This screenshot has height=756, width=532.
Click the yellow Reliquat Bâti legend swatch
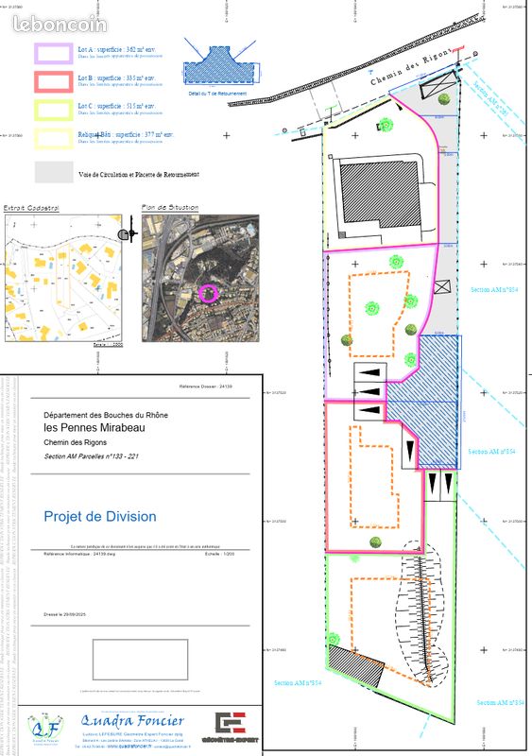click(x=54, y=138)
